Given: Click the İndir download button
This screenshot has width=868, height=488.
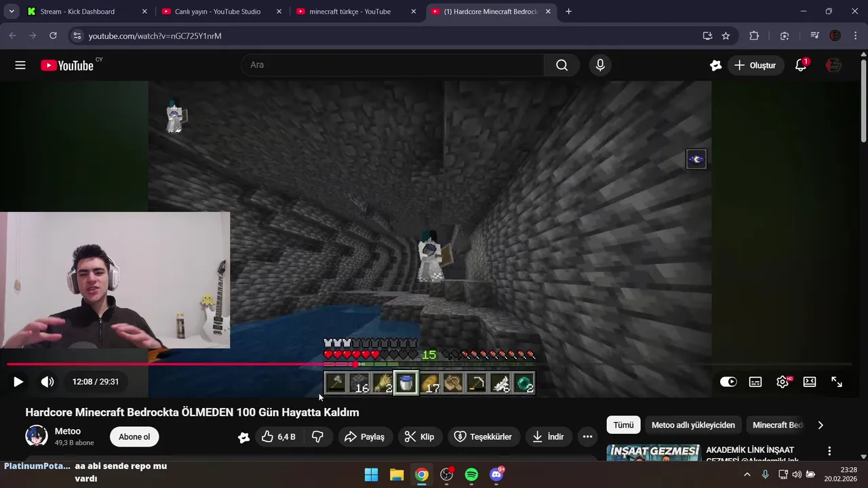Looking at the screenshot, I should [549, 436].
